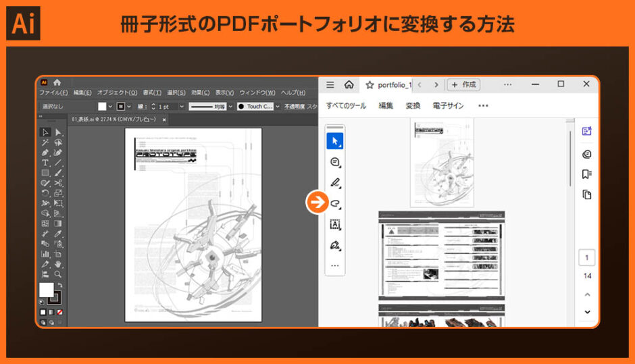This screenshot has width=635, height=364.
Task: Set paint mode to Gradient
Action: pyautogui.click(x=51, y=312)
